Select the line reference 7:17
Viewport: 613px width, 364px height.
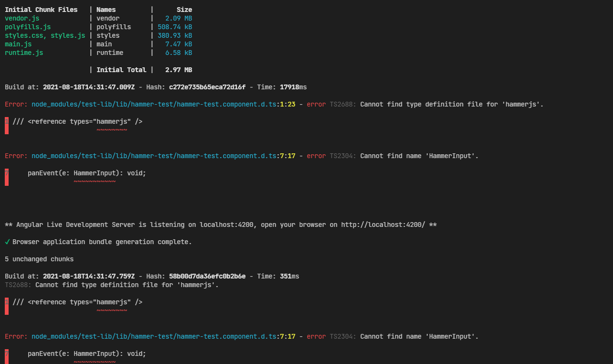[289, 156]
